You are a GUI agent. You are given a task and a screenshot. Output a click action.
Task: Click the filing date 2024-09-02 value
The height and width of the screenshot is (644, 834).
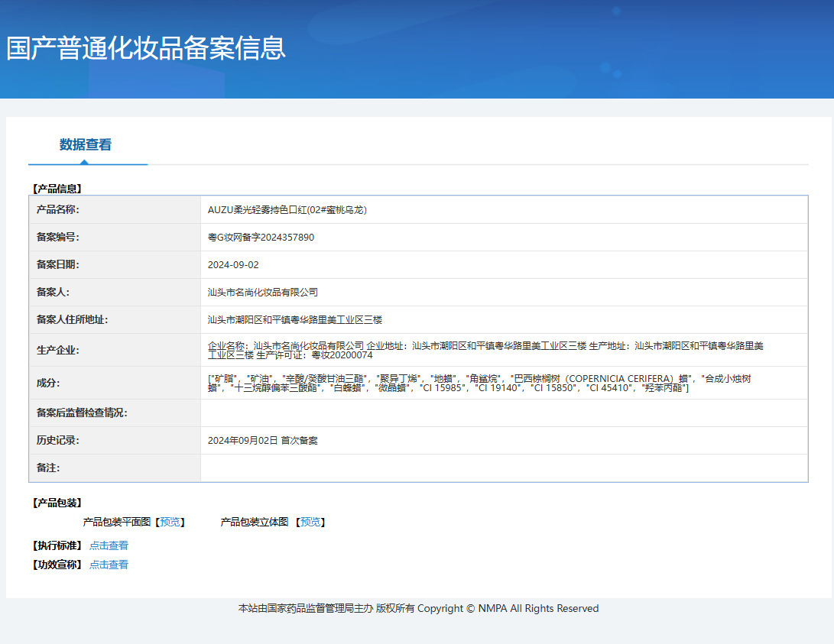click(x=233, y=264)
